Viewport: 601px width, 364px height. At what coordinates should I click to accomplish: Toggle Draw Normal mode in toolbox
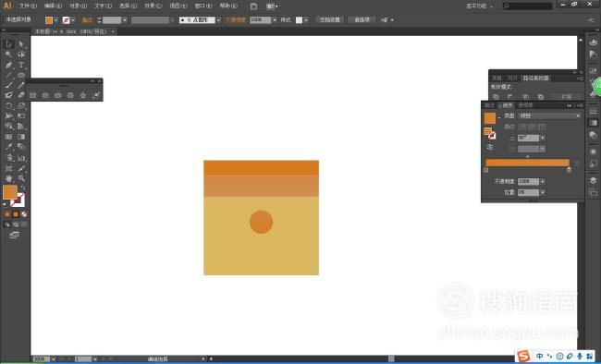(x=7, y=224)
